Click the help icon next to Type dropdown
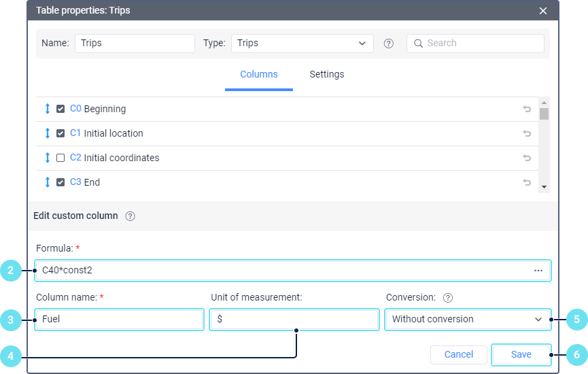The height and width of the screenshot is (374, 588). pyautogui.click(x=389, y=44)
